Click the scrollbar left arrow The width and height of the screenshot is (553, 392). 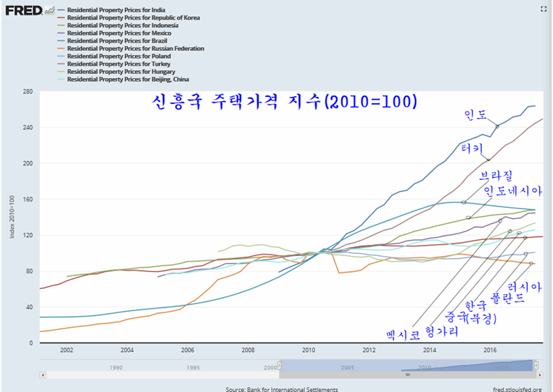click(x=43, y=375)
